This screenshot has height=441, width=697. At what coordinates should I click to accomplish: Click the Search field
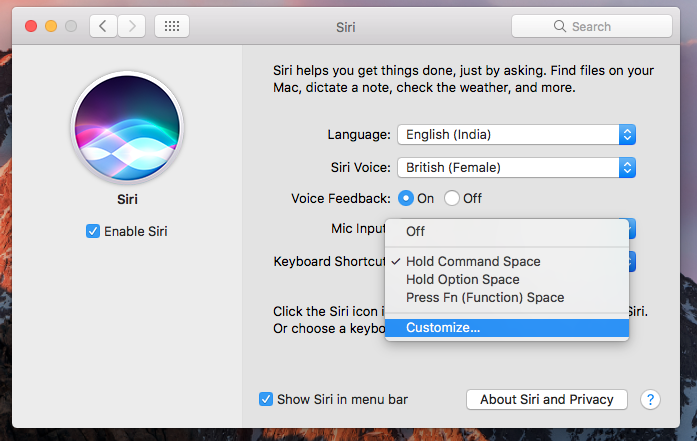592,26
